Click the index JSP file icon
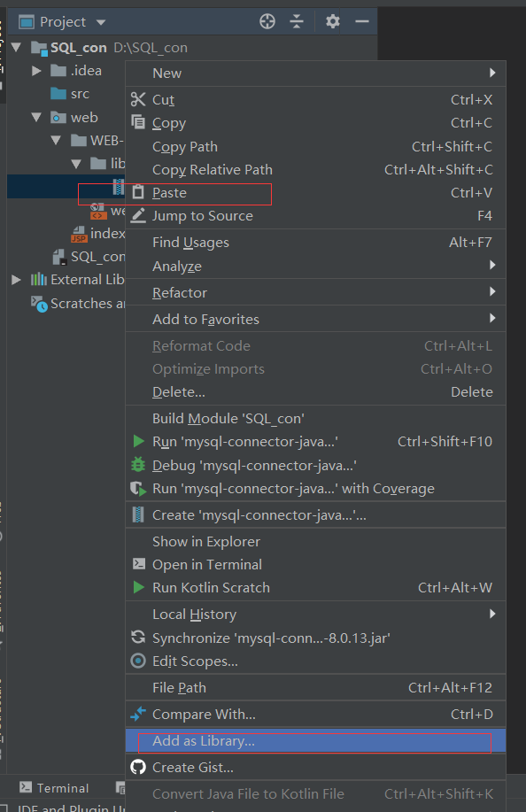526x812 pixels. click(x=79, y=234)
